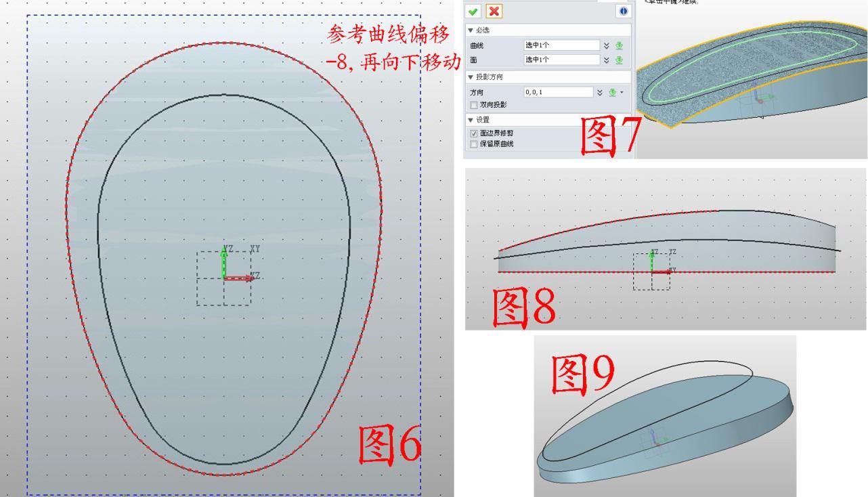The height and width of the screenshot is (497, 868).
Task: Click the 方向 field showing 0,0,1
Action: coord(558,92)
